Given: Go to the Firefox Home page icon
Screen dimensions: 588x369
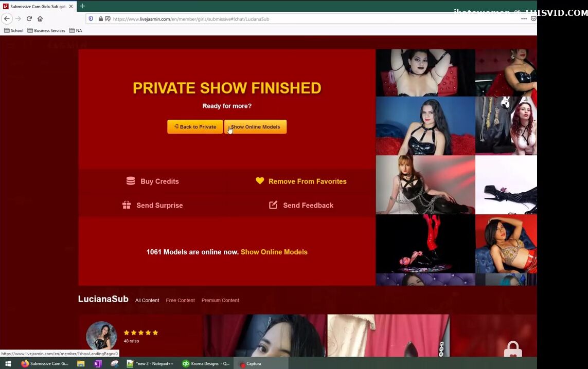Looking at the screenshot, I should (x=40, y=19).
